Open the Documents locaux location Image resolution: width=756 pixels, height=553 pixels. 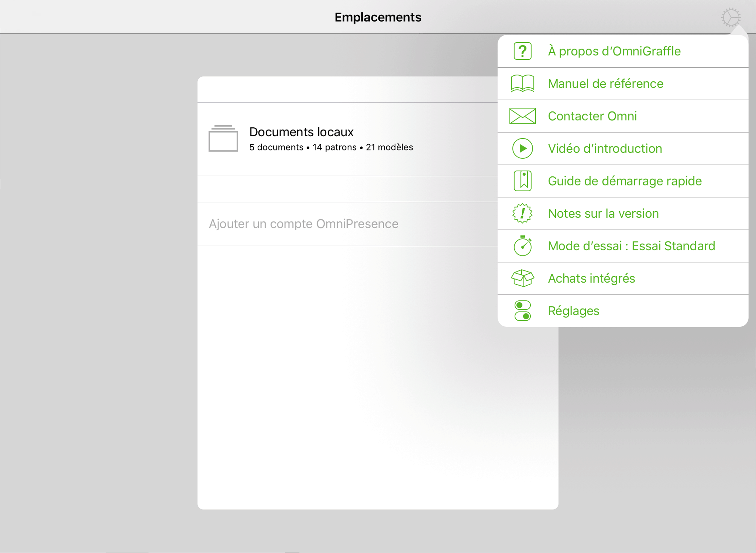pyautogui.click(x=347, y=139)
